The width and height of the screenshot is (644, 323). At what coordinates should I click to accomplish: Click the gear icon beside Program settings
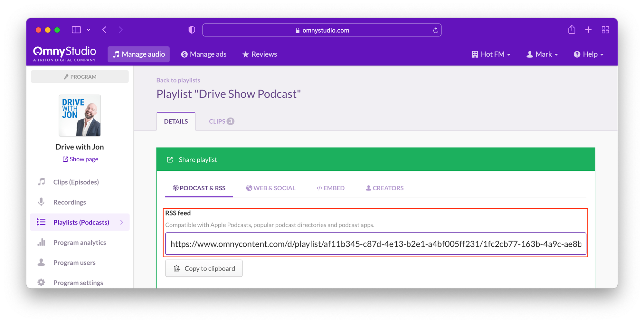41,282
